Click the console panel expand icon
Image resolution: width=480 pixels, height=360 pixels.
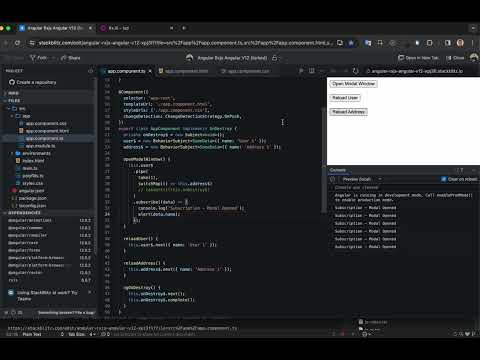(x=461, y=170)
